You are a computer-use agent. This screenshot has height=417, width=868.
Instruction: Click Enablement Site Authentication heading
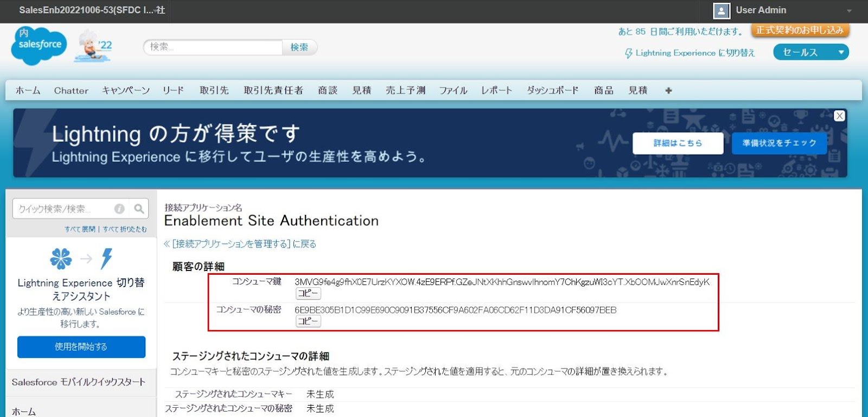[x=271, y=221]
